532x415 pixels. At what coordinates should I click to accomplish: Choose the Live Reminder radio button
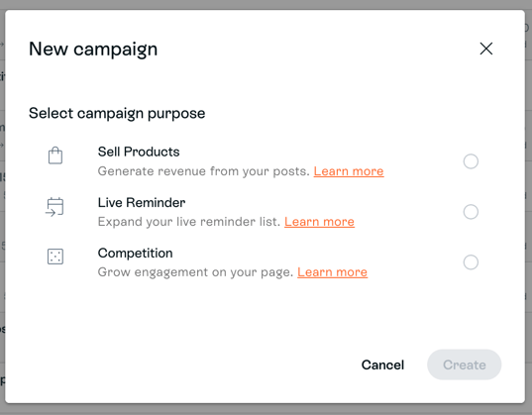coord(471,212)
